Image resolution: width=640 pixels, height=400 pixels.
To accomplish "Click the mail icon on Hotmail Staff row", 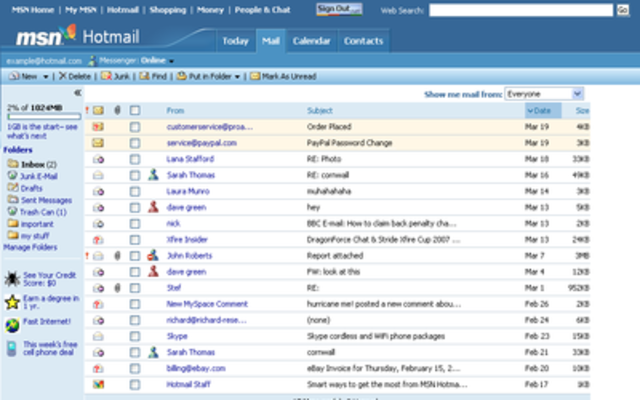I will pos(98,384).
